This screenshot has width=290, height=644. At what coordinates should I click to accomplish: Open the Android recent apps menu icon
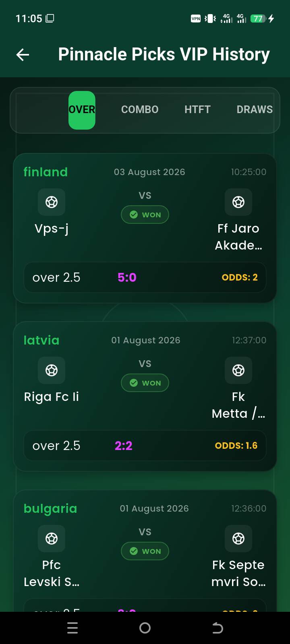[72, 628]
